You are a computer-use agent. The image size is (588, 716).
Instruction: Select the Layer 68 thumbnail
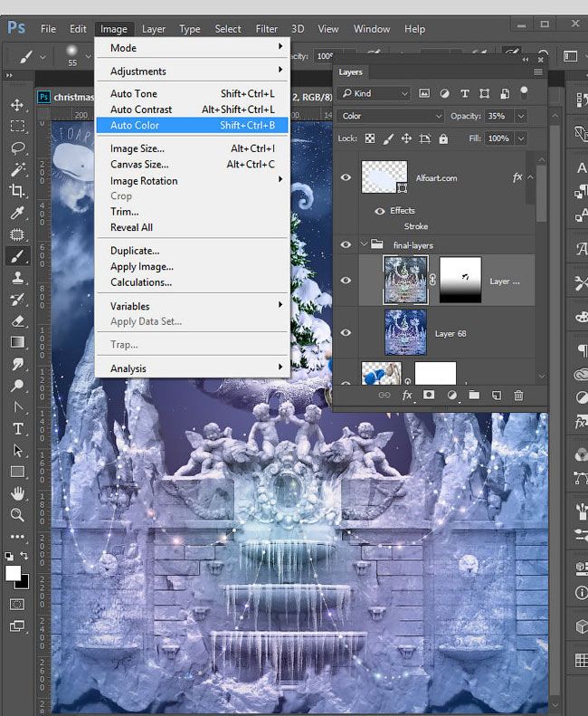pos(405,333)
